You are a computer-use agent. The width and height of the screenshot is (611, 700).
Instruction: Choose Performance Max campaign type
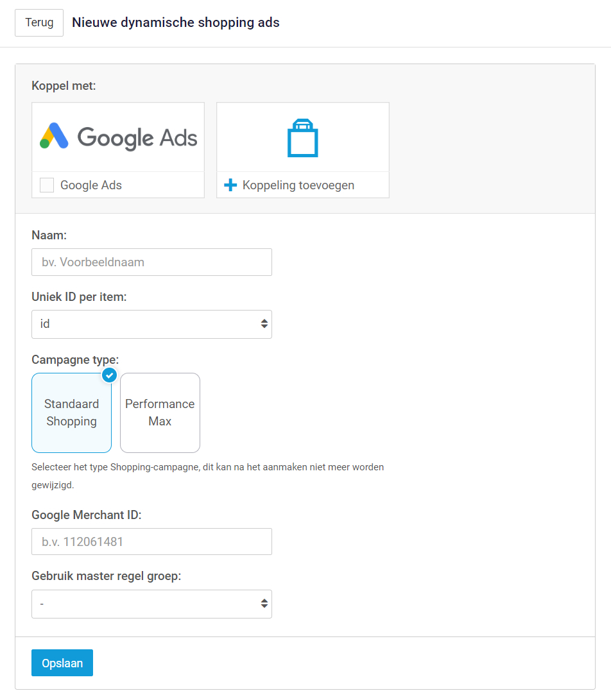click(160, 413)
